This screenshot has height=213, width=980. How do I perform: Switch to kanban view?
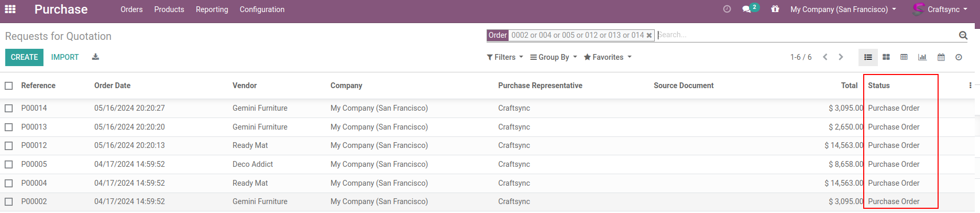(x=886, y=57)
